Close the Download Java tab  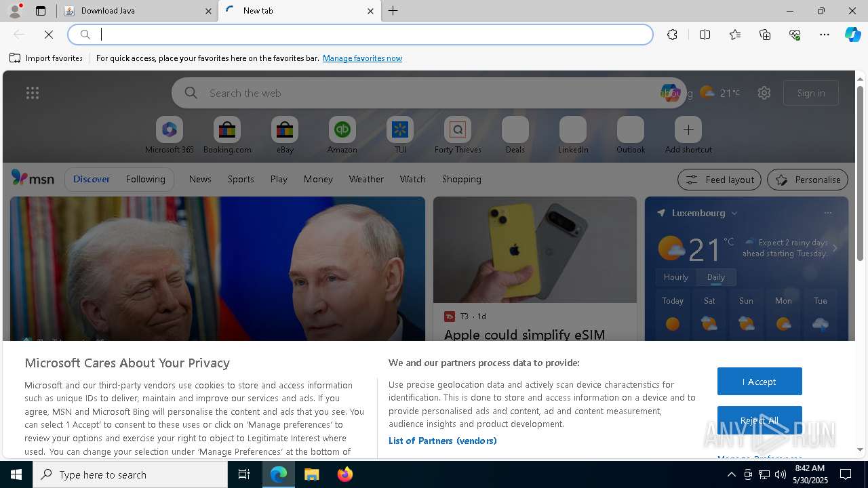pos(208,11)
